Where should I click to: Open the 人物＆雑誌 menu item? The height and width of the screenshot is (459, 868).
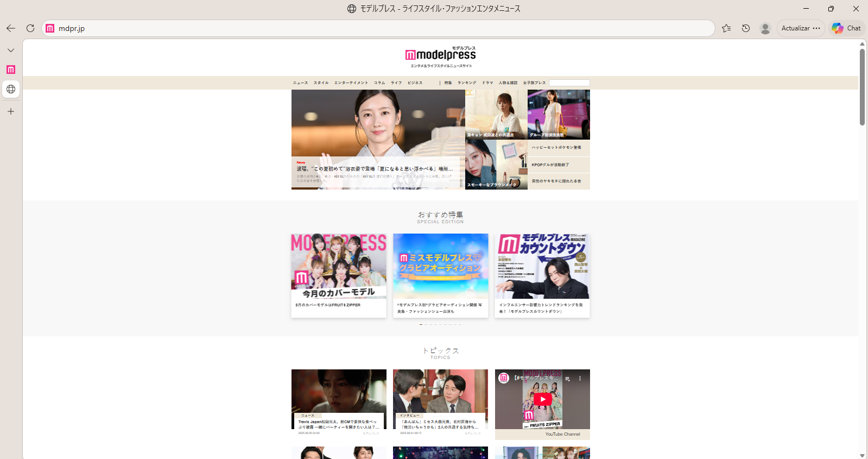tap(508, 83)
